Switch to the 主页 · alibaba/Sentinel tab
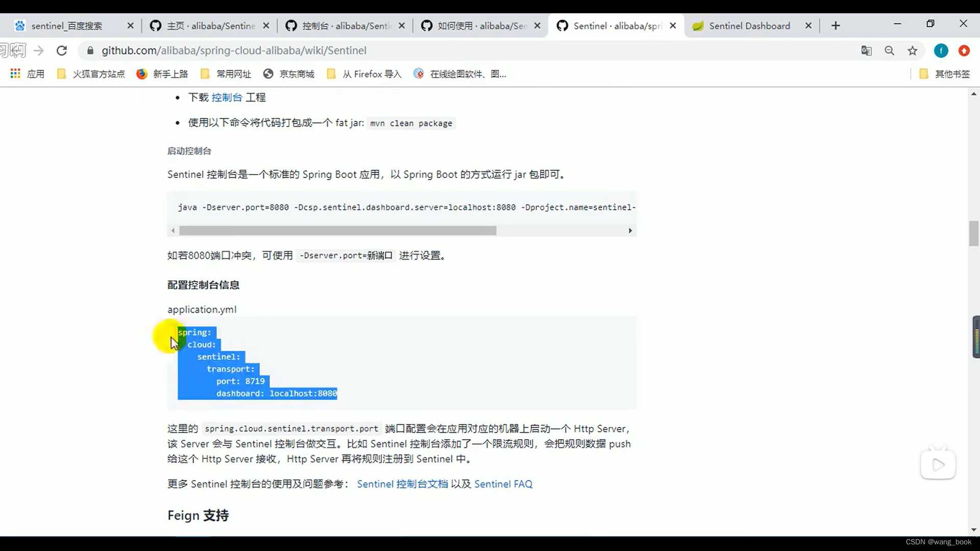Viewport: 980px width, 551px height. [210, 26]
